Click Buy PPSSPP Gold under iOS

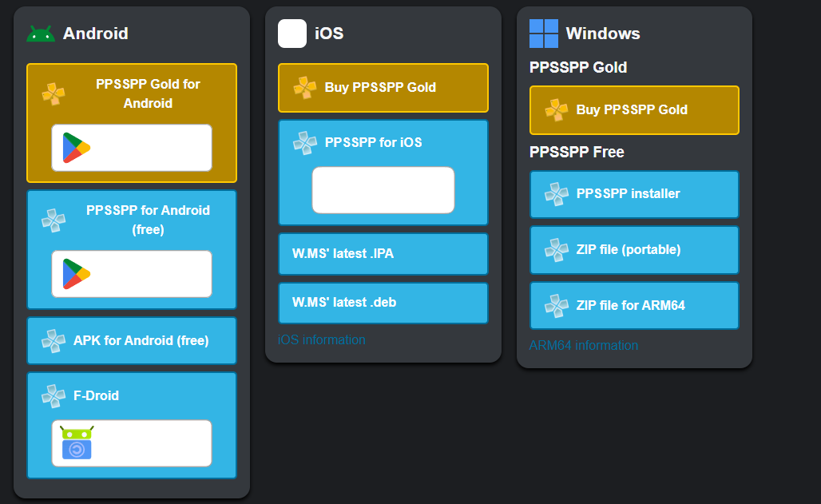point(383,88)
